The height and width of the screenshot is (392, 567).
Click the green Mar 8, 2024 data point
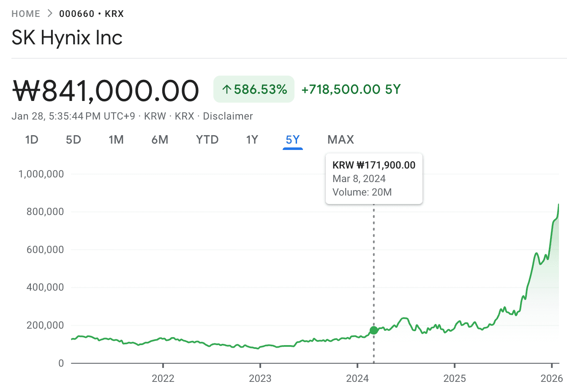(373, 330)
